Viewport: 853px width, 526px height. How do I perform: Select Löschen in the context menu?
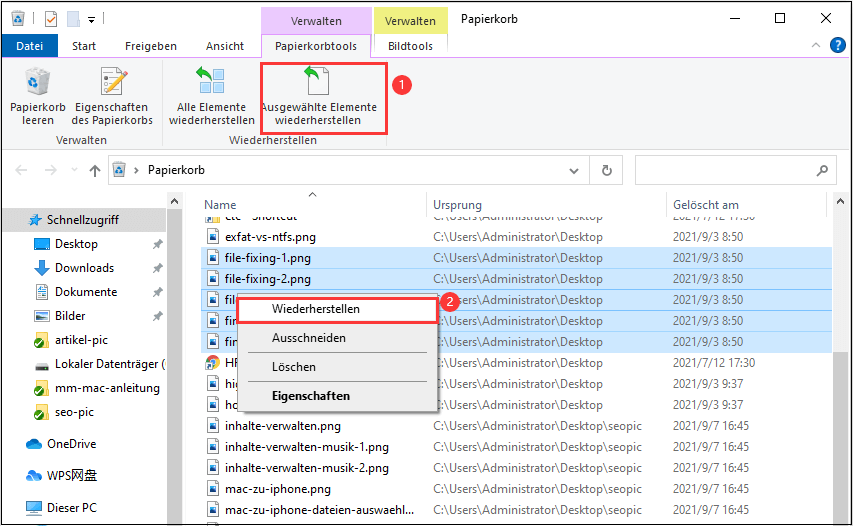[294, 367]
